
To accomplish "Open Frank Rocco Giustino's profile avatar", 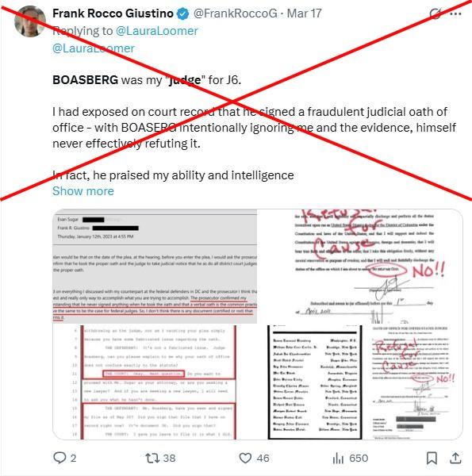I will [30, 21].
